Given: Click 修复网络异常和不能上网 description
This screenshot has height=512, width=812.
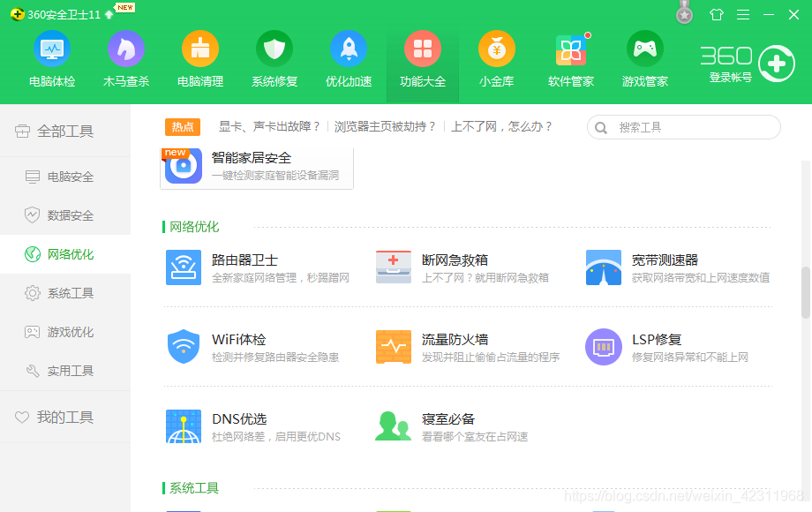Looking at the screenshot, I should point(690,358).
